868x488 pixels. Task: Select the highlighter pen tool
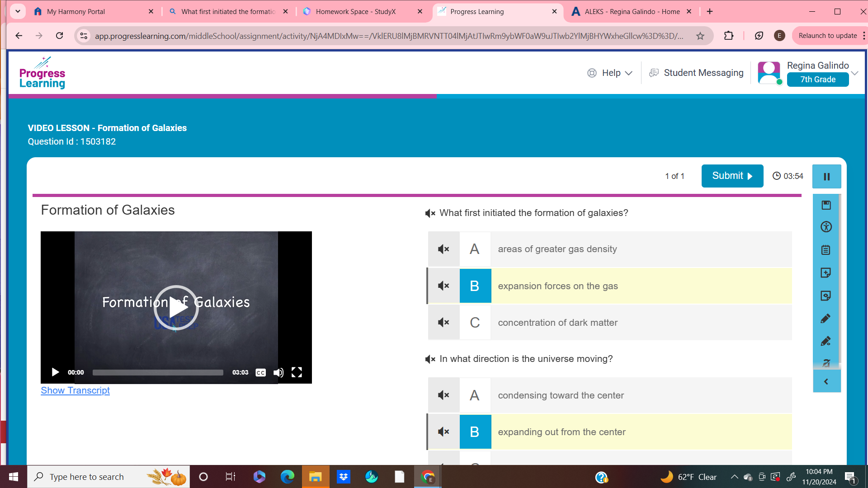(826, 341)
